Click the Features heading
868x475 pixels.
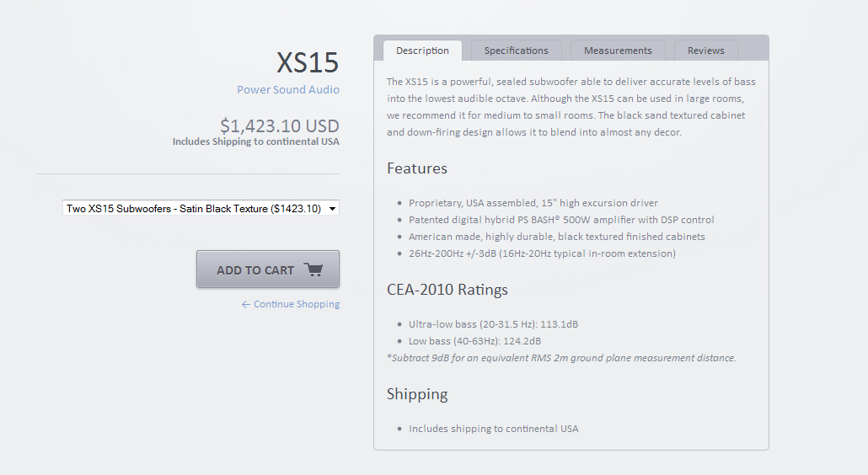pyautogui.click(x=417, y=168)
